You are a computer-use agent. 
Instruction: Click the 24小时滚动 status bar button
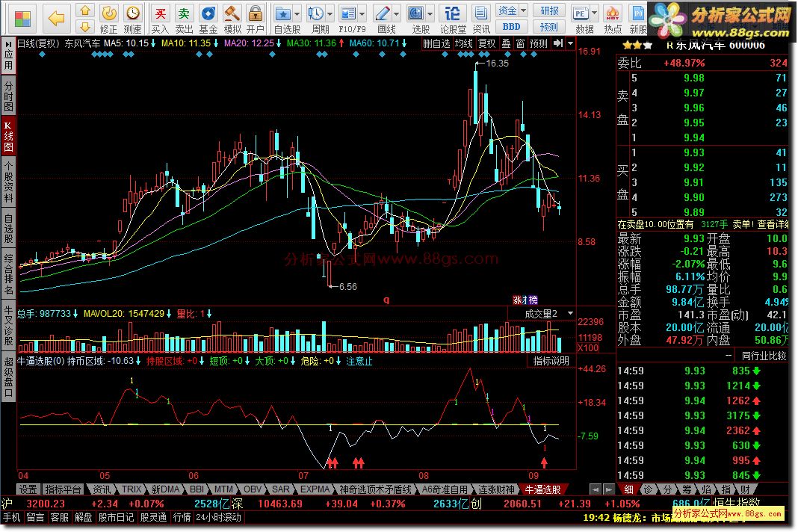(218, 517)
